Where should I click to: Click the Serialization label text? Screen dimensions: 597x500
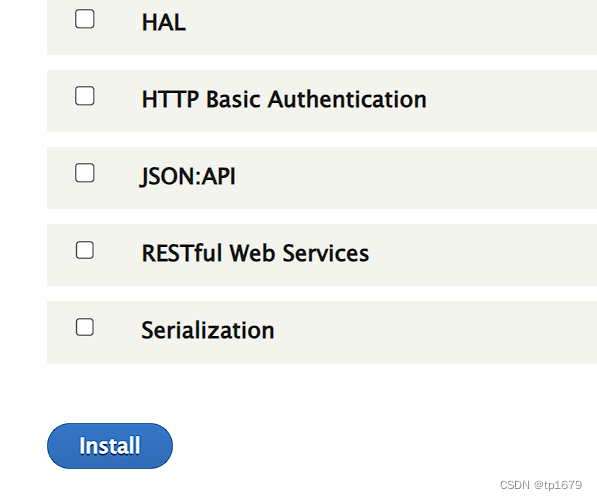208,330
